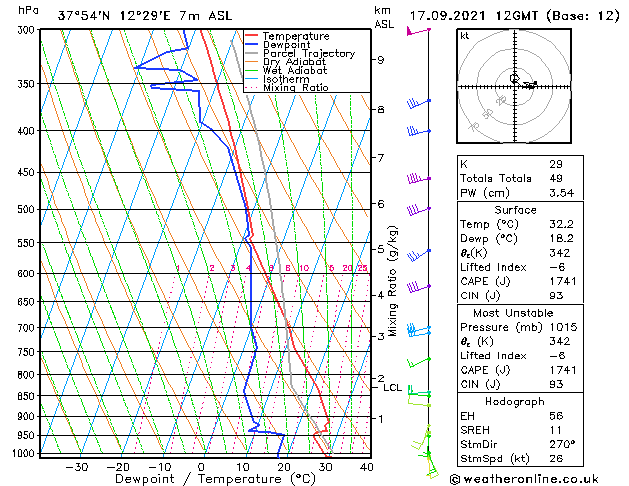This screenshot has width=629, height=486.
Task: Click the Totals Totals value '49'
Action: pyautogui.click(x=556, y=178)
